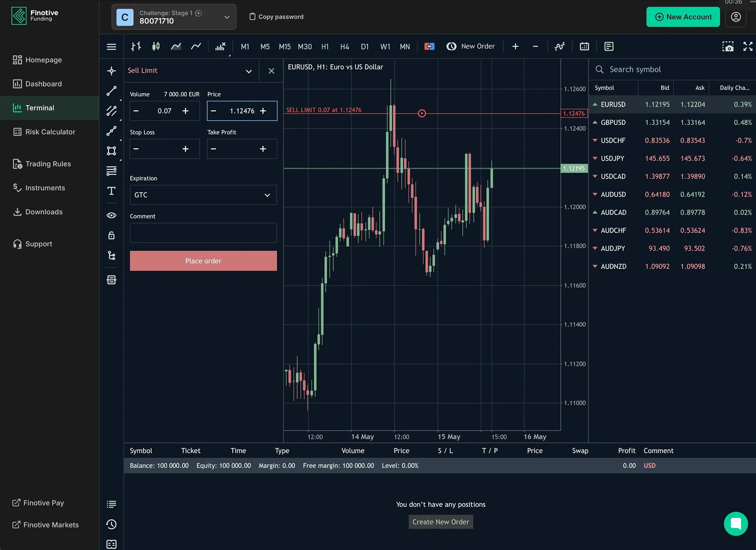Open Risk Calculator in sidebar
756x550 pixels.
[x=50, y=132]
